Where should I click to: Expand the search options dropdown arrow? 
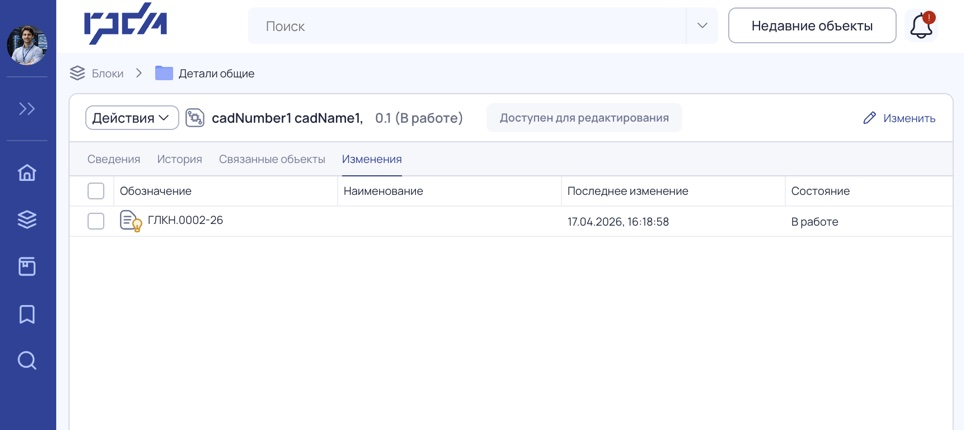[x=702, y=26]
